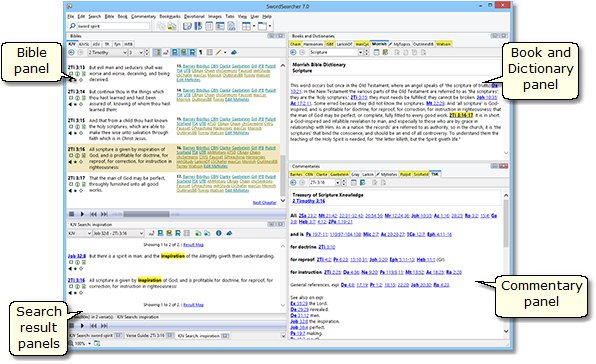Toggle the highlighted column view button in Bible toolbar
596x364 pixels.
157,52
